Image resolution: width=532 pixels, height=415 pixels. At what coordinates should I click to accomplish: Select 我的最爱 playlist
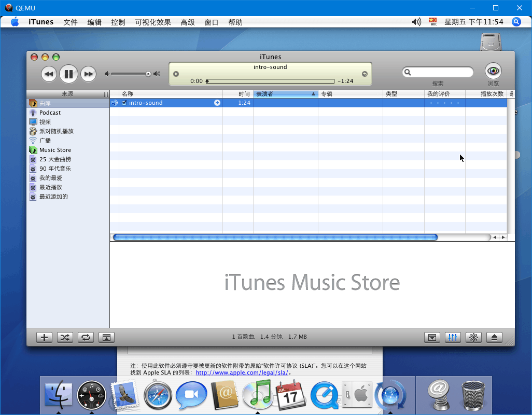tap(68, 178)
